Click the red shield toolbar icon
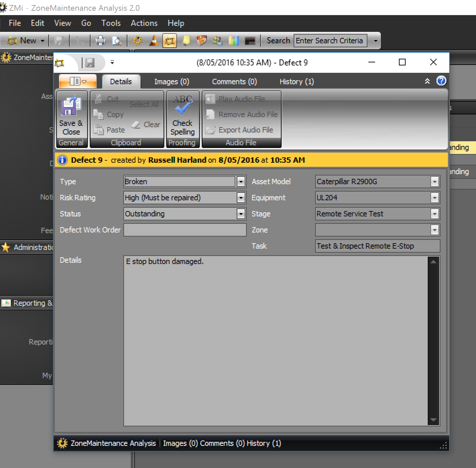Viewport: 476px width, 468px height. (x=201, y=41)
